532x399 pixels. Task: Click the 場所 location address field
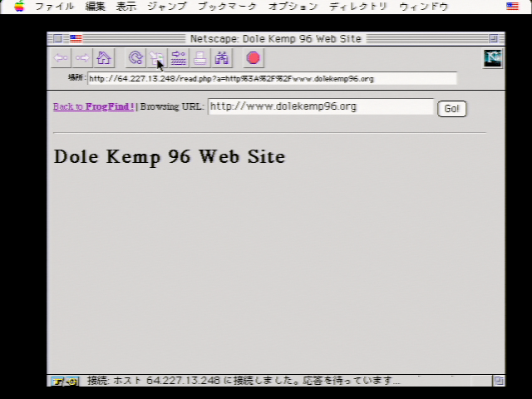click(x=272, y=79)
